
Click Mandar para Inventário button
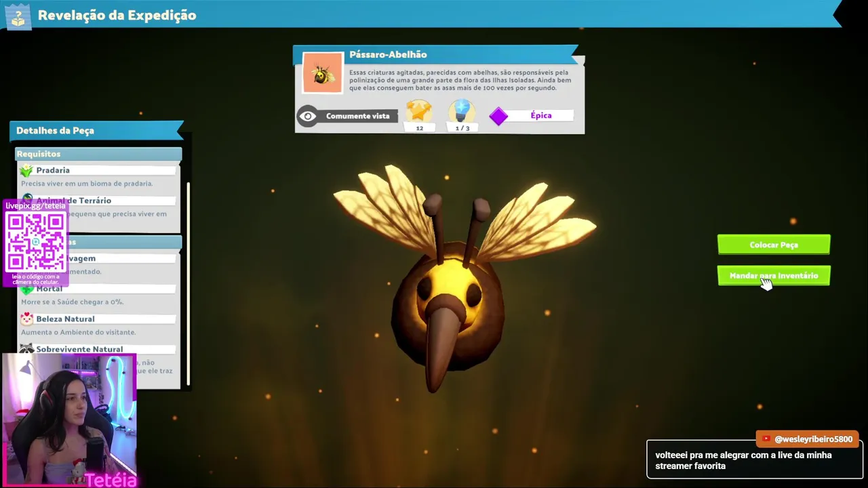tap(774, 275)
